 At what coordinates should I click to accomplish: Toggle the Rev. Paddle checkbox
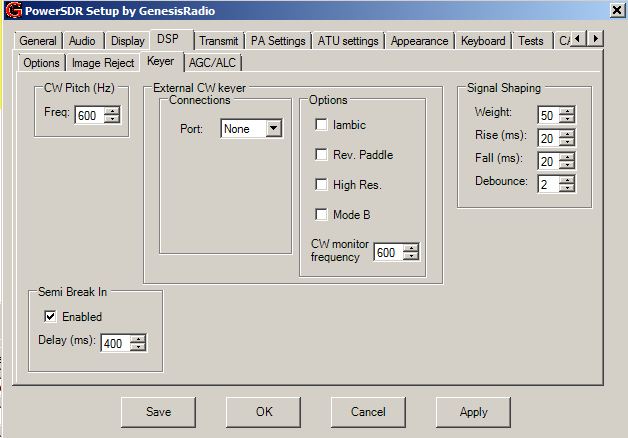[321, 155]
